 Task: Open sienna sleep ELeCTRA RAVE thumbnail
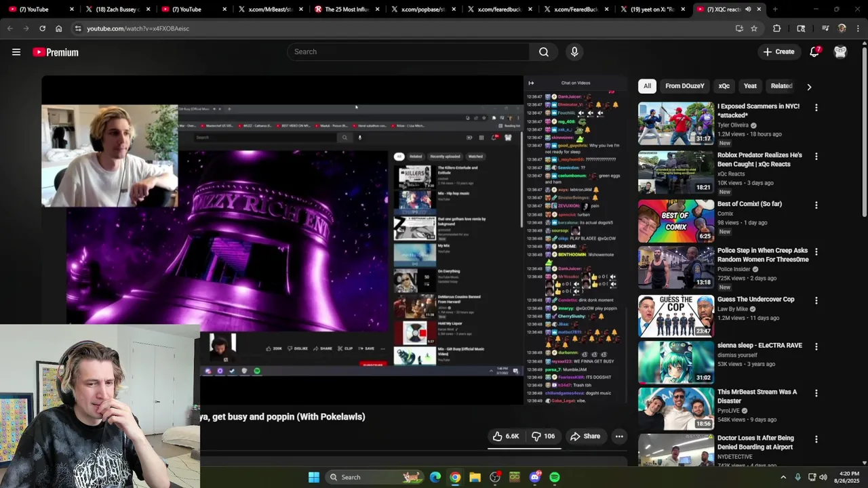point(676,362)
